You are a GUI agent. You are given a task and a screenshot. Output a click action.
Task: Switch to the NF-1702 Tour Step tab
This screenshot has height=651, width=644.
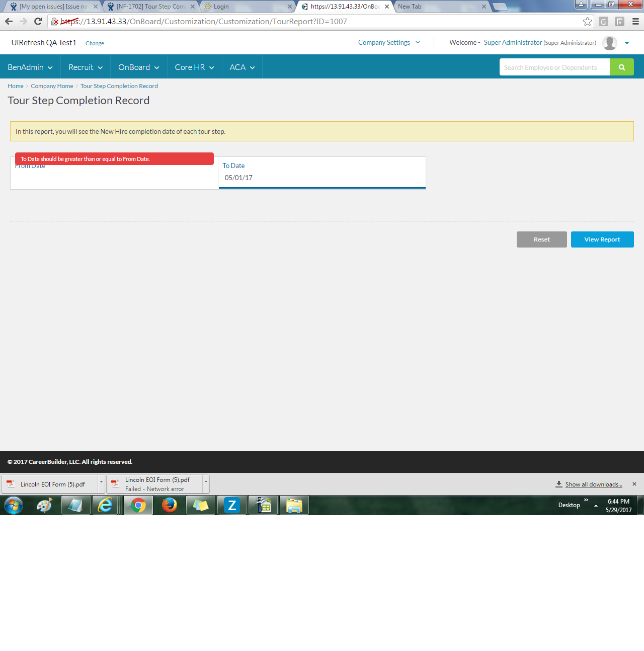(150, 7)
